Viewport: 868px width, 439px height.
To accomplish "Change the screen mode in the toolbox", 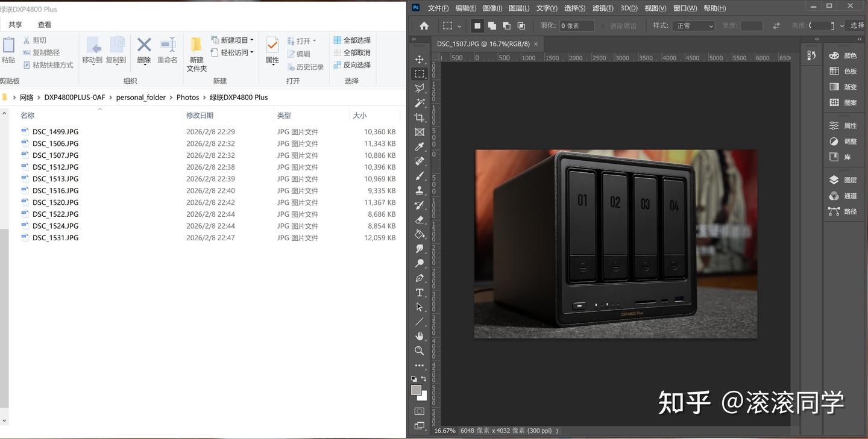I will click(x=420, y=426).
